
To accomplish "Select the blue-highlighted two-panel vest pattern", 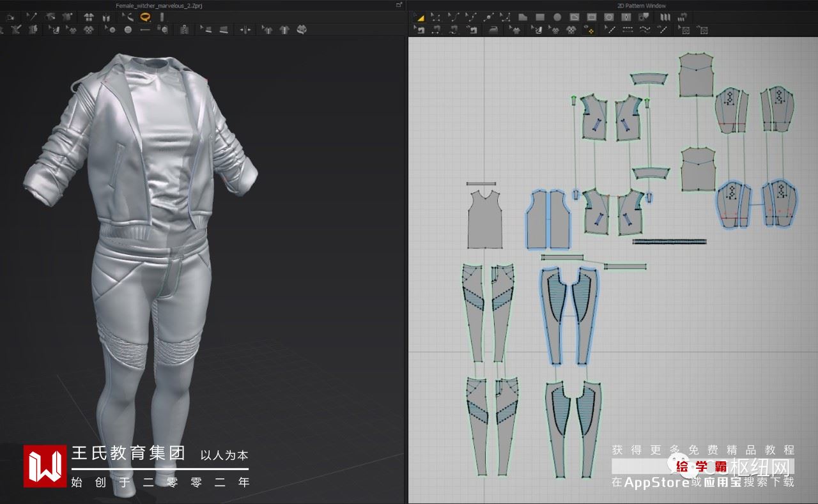I will coord(548,218).
